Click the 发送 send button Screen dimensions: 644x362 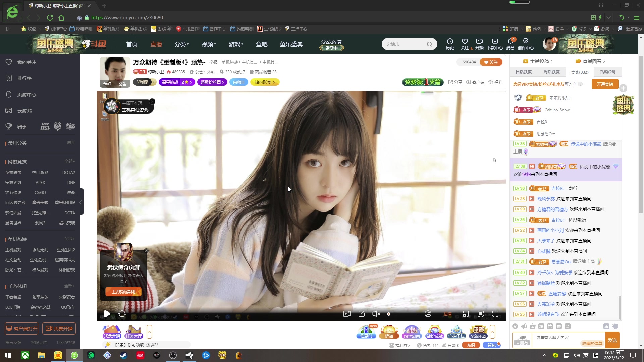click(612, 340)
